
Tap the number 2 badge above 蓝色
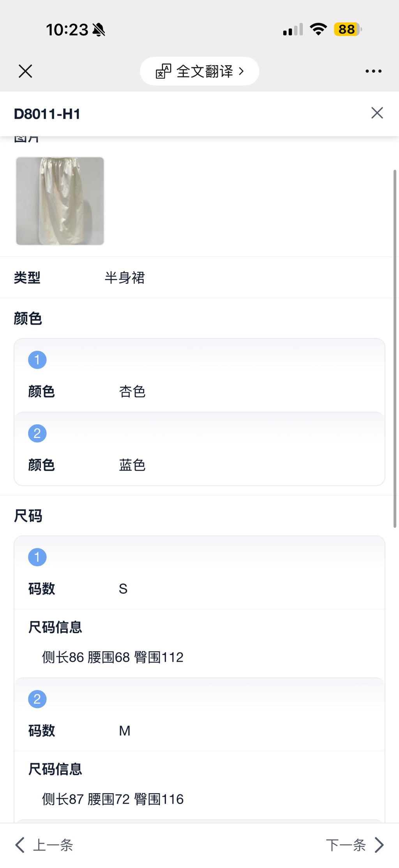(x=37, y=433)
